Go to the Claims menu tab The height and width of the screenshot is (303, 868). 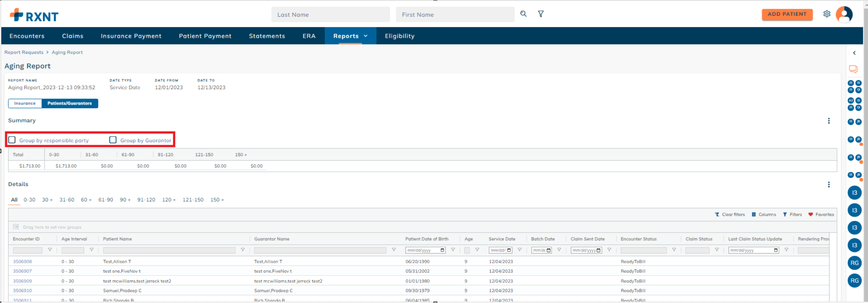(x=72, y=36)
